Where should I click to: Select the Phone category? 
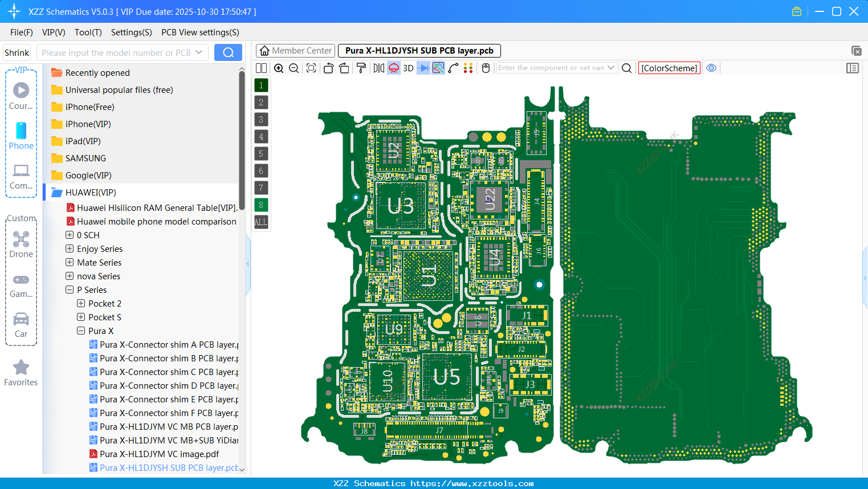(x=21, y=136)
